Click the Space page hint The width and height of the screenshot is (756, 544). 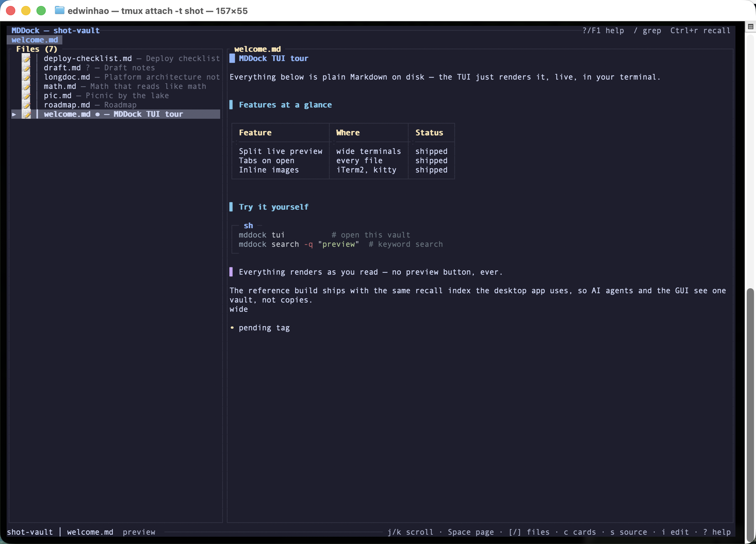click(471, 532)
